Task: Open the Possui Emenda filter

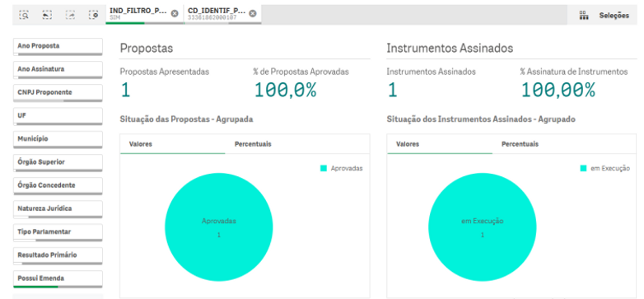Action: point(58,279)
